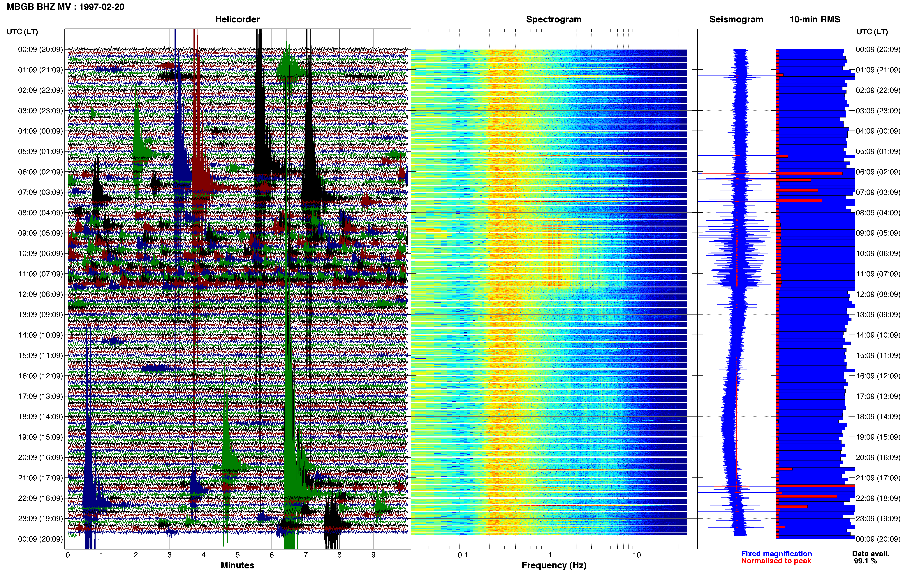Click left-axis time label '13:09 (09:09)'
Image resolution: width=924 pixels, height=578 pixels.
[41, 315]
